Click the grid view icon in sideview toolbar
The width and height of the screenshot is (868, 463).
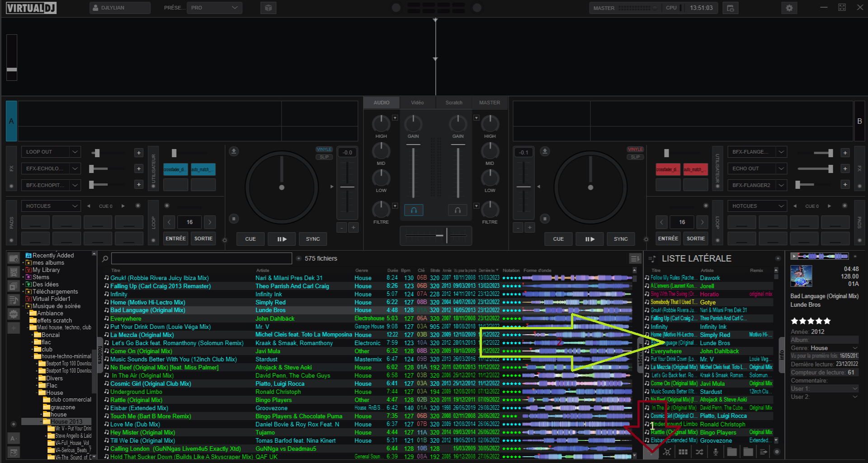(683, 452)
